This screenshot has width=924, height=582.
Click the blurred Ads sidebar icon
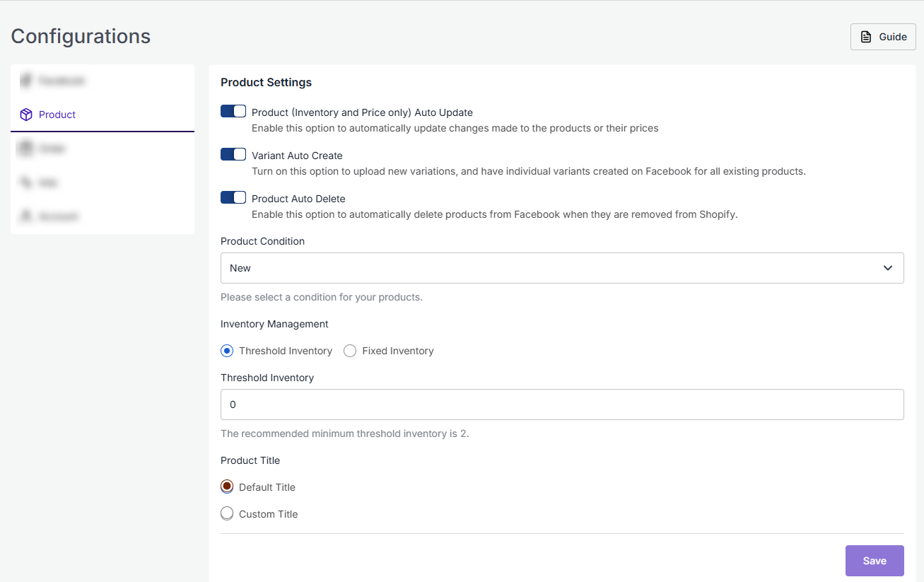[26, 182]
